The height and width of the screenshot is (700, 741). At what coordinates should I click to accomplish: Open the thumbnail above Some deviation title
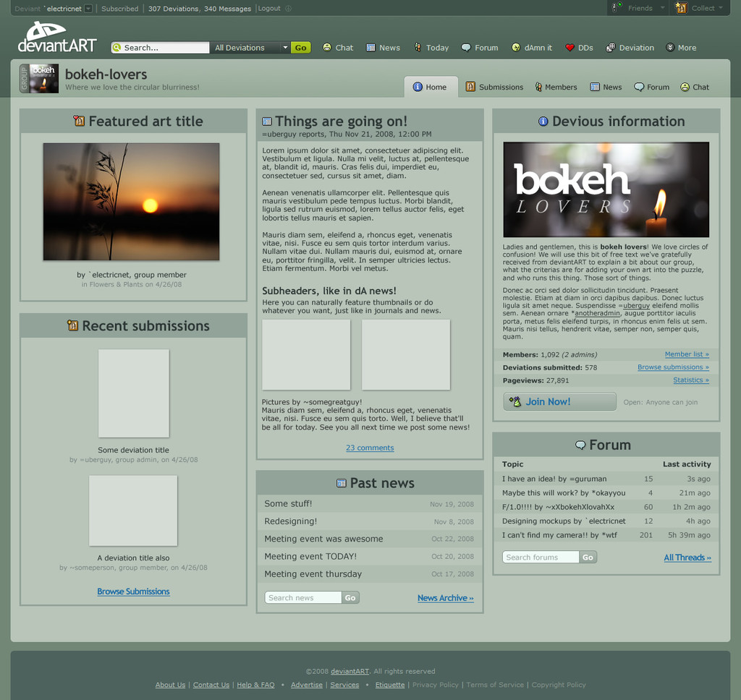[x=134, y=393]
